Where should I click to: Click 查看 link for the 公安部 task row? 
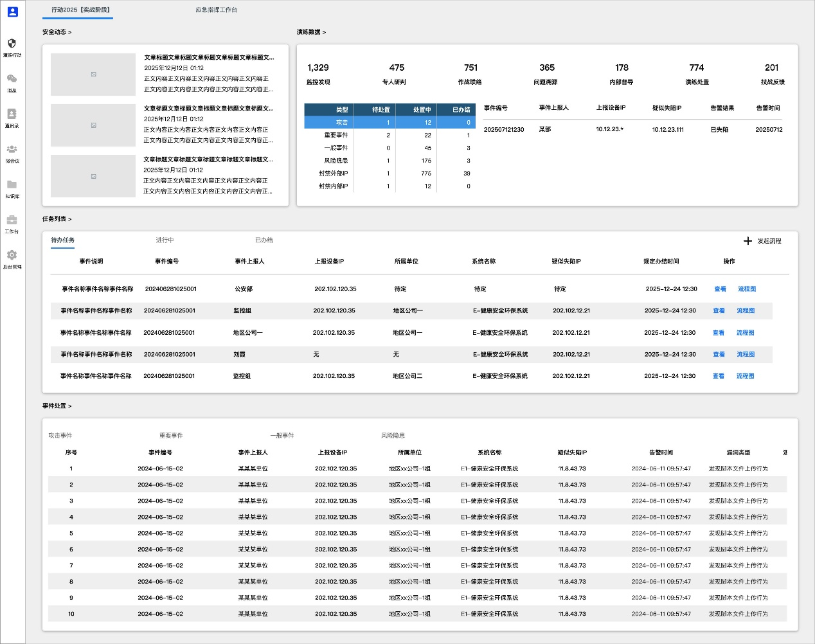coord(720,289)
